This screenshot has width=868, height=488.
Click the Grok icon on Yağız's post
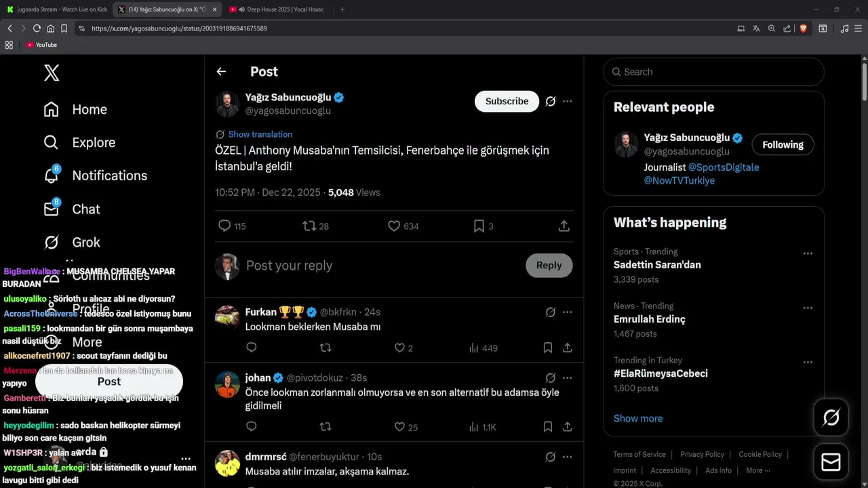[x=551, y=101]
